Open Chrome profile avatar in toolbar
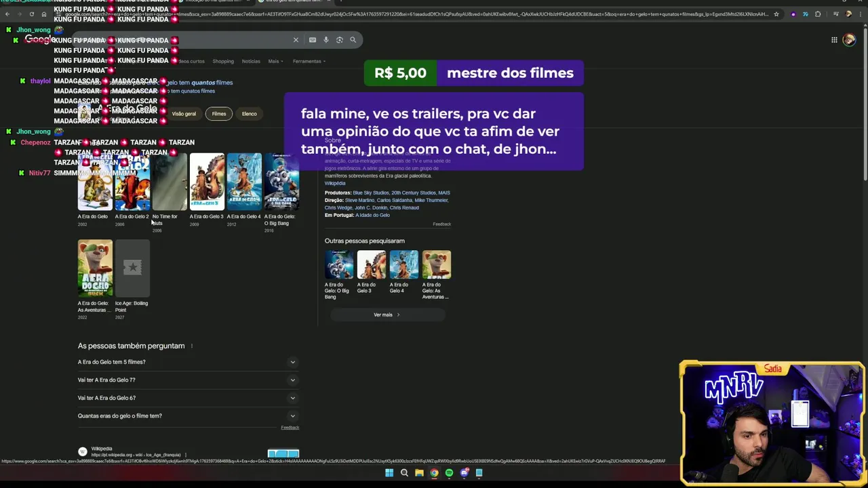 (x=848, y=14)
